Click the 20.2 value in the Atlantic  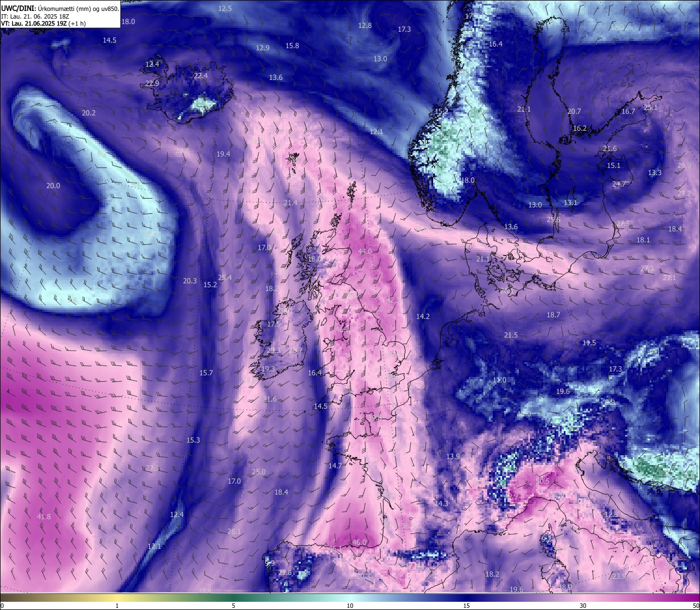[89, 113]
